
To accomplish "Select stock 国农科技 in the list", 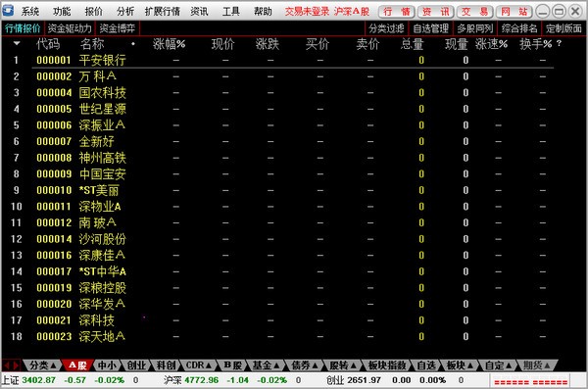I will [x=102, y=93].
